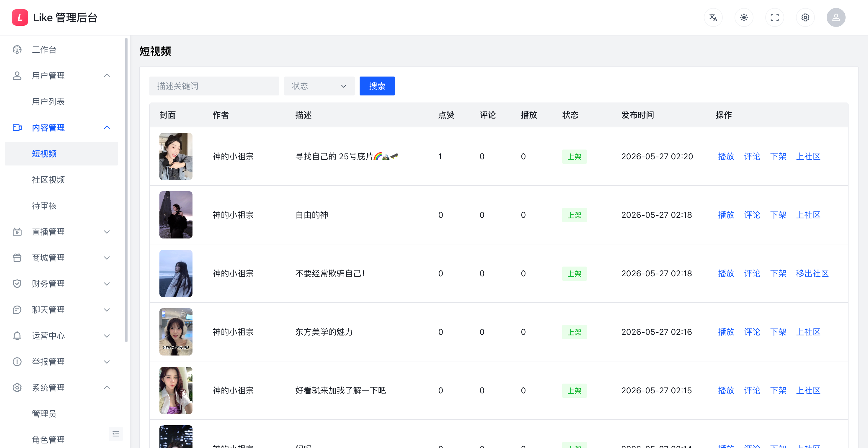Play the 好看就来加我了解一下吧 video

point(726,390)
